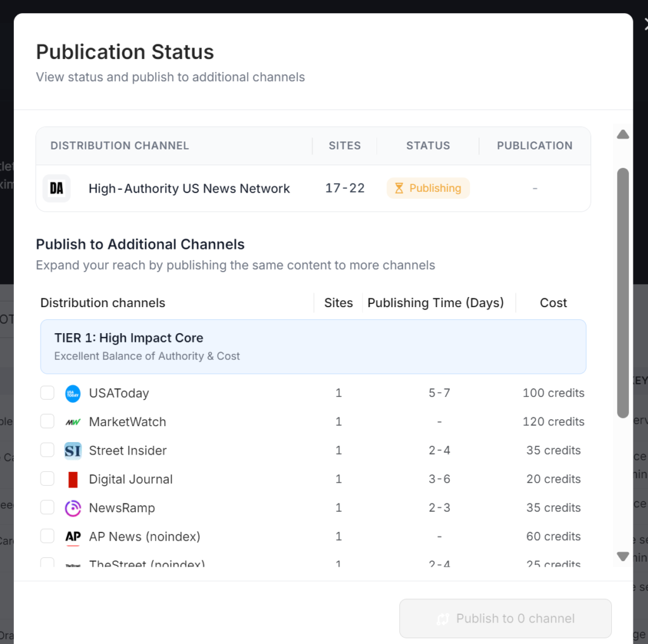648x644 pixels.
Task: Click the scrollbar down arrow
Action: [623, 557]
